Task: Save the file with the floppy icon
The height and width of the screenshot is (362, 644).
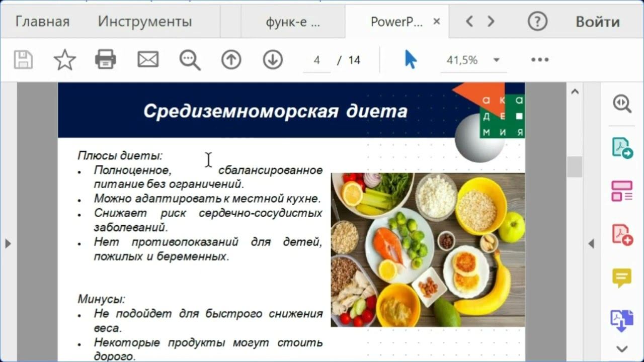Action: 23,60
